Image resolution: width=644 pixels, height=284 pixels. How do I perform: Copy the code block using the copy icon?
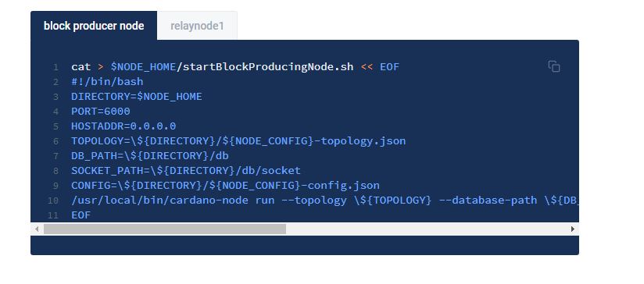554,66
